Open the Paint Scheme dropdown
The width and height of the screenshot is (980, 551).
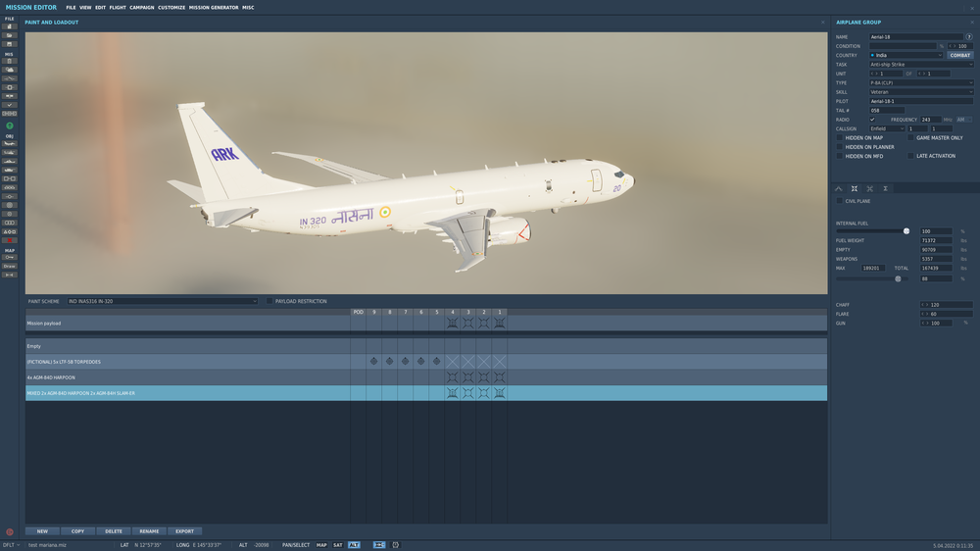pos(163,301)
